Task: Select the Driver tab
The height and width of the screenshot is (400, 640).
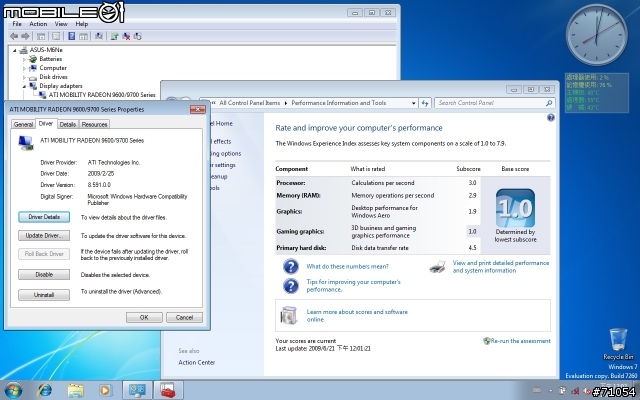Action: click(x=46, y=124)
